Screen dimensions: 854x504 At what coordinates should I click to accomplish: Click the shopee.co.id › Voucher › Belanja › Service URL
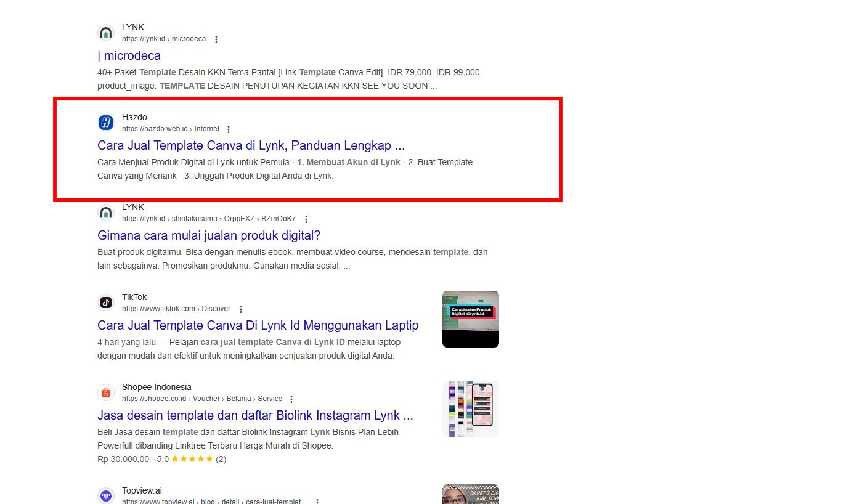click(x=202, y=399)
